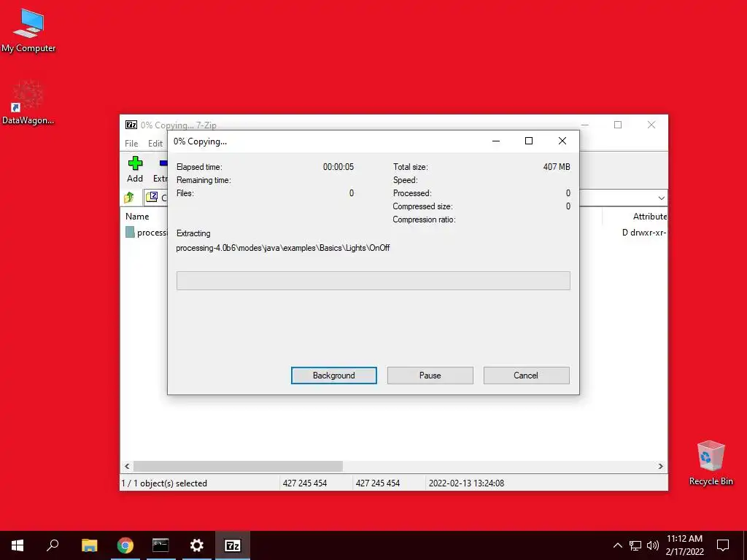This screenshot has width=747, height=560.
Task: Open File Explorer from the taskbar
Action: (89, 545)
